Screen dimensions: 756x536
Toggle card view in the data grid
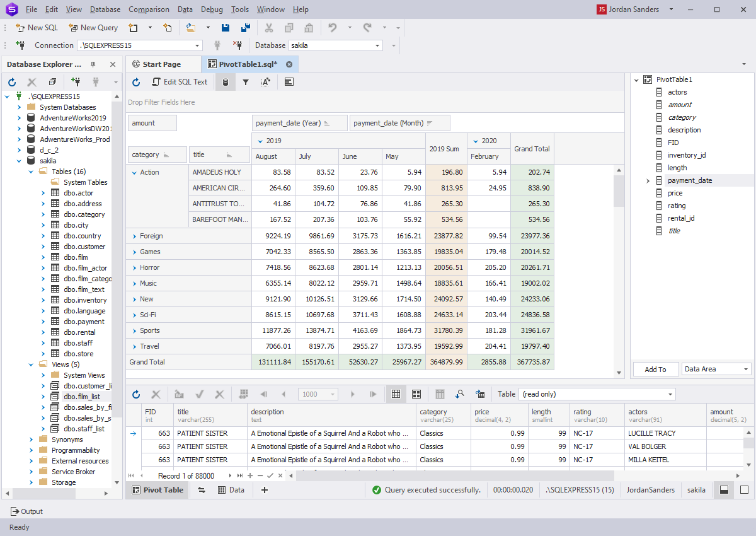416,393
